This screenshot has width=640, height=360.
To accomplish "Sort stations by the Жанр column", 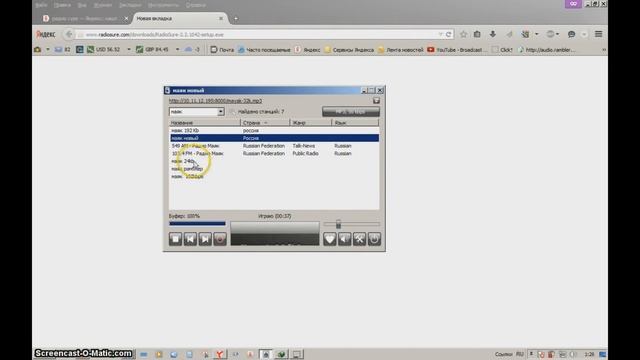I will click(311, 122).
